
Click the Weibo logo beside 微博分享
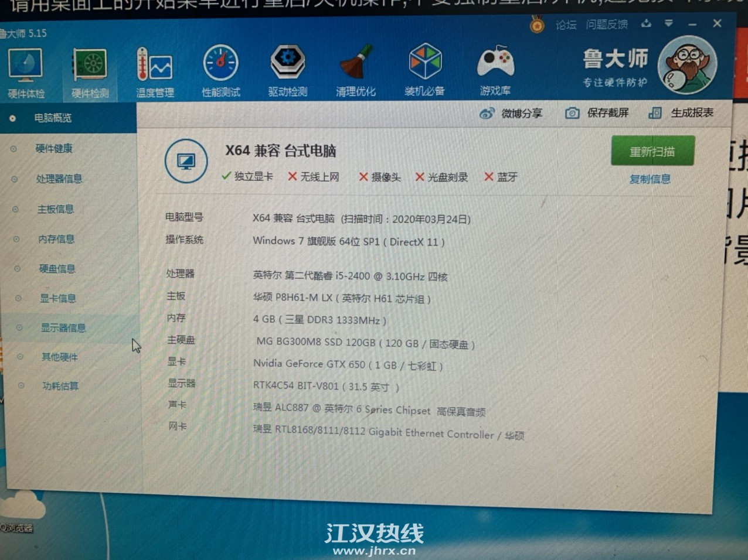487,113
